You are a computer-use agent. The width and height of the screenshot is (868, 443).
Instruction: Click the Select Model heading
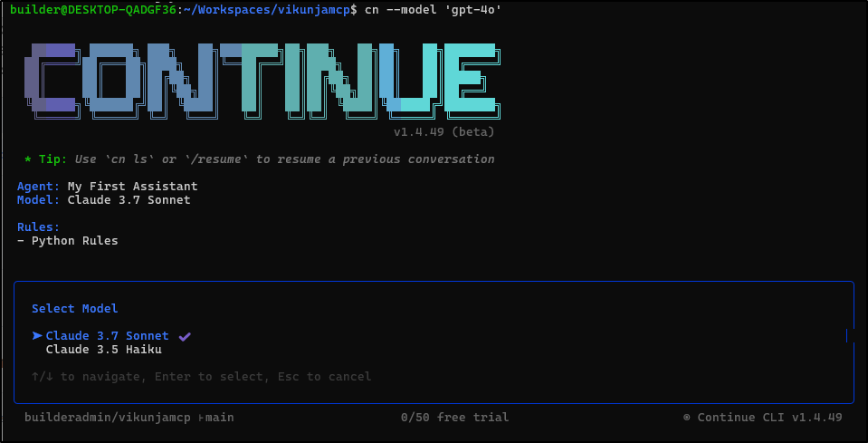pyautogui.click(x=74, y=309)
